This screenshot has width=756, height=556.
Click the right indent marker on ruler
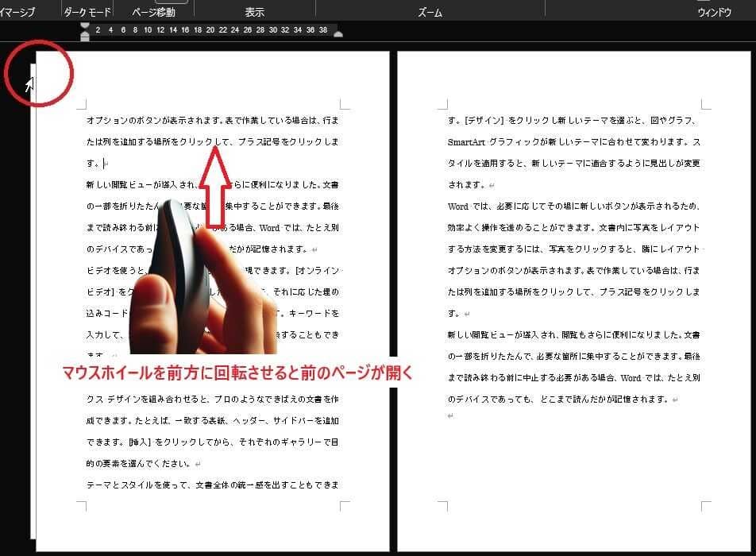coord(338,33)
